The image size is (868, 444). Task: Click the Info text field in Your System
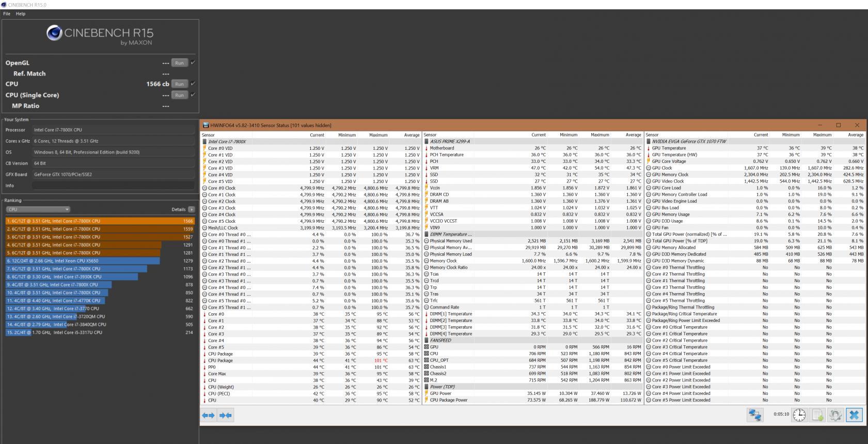tap(113, 186)
